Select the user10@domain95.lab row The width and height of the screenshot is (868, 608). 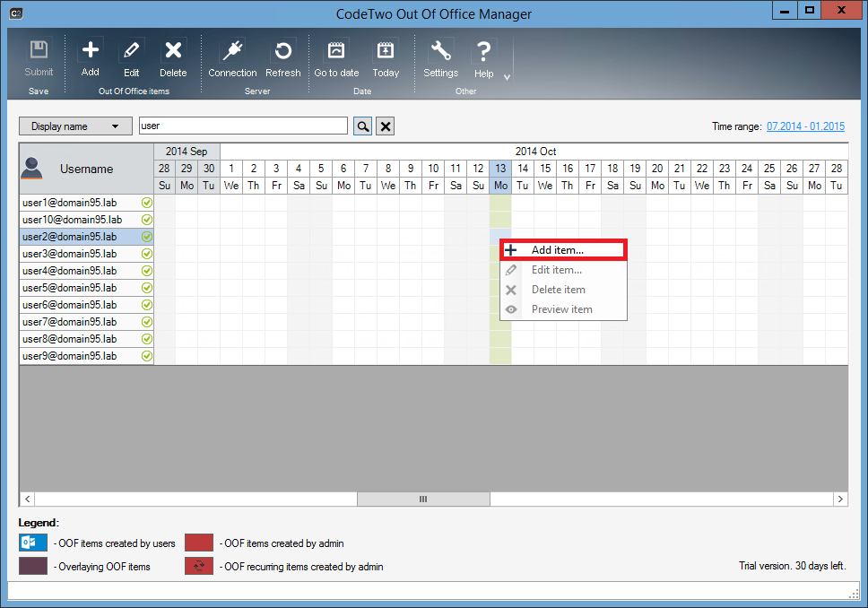click(x=86, y=220)
